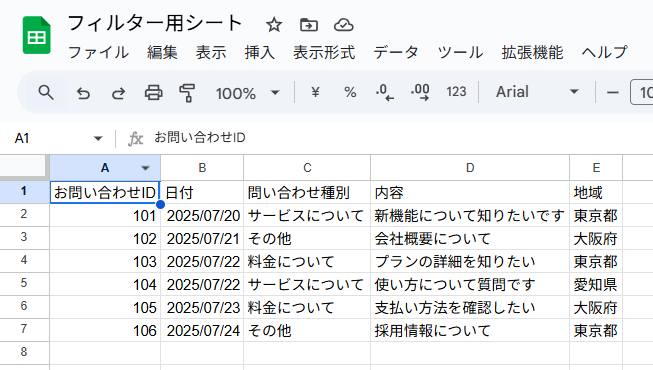
Task: Open the 拡張機能 menu
Action: click(x=532, y=52)
